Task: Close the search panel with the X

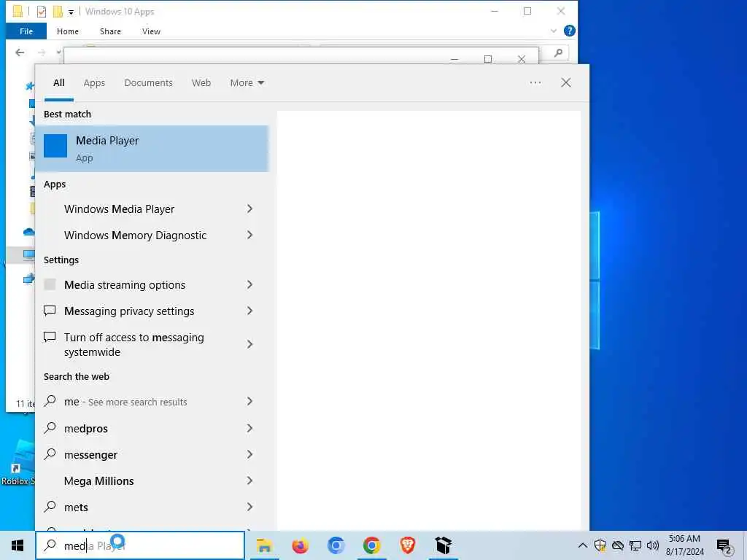Action: 566,82
